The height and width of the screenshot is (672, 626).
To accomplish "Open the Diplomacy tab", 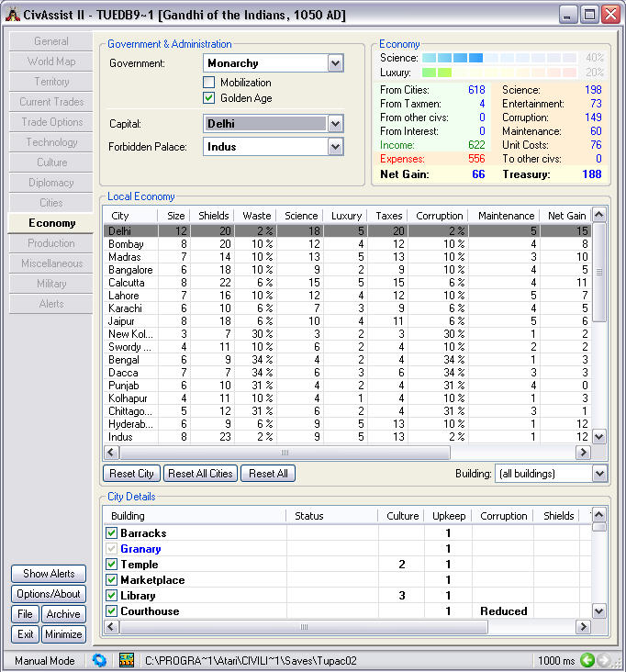I will coord(51,183).
